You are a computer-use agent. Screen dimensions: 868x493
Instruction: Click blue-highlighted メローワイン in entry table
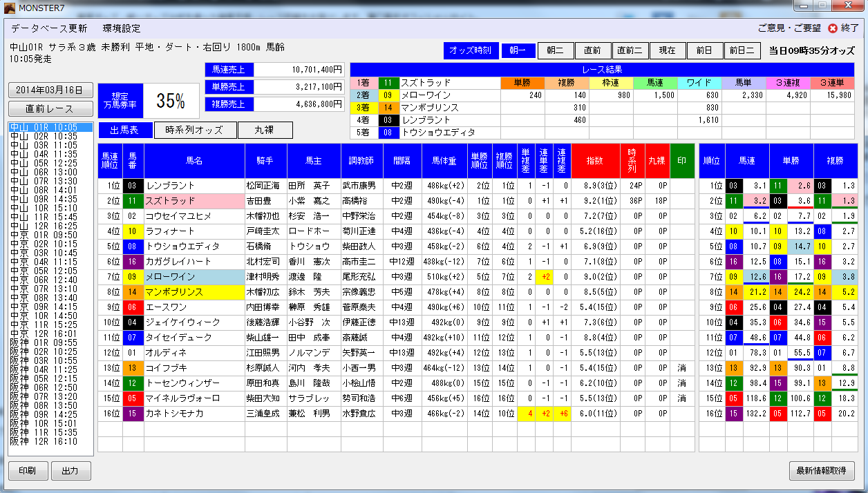click(x=194, y=277)
